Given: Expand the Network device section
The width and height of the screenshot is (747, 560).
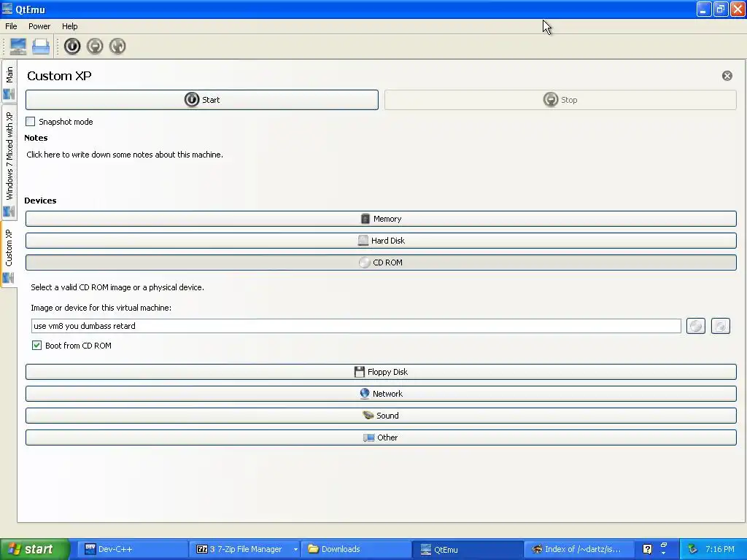Looking at the screenshot, I should [x=381, y=394].
